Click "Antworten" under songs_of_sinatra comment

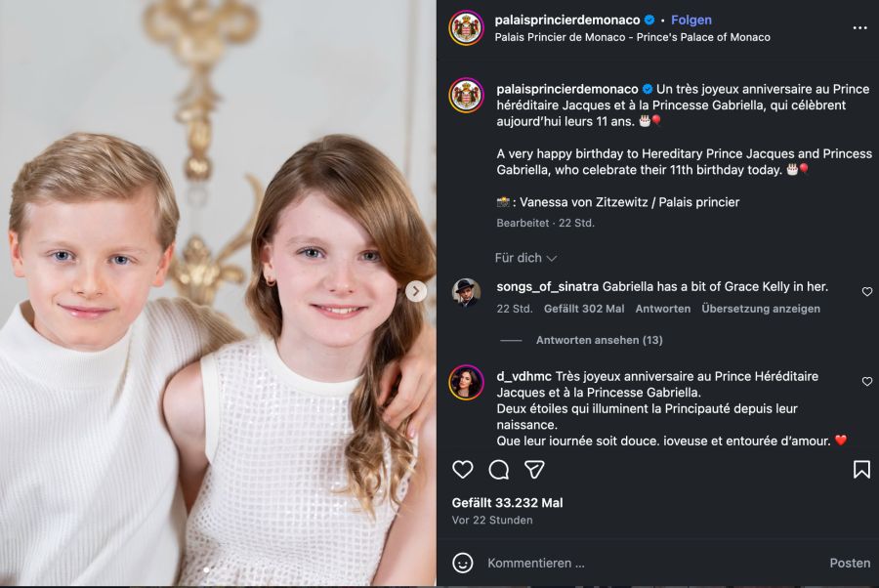coord(663,309)
